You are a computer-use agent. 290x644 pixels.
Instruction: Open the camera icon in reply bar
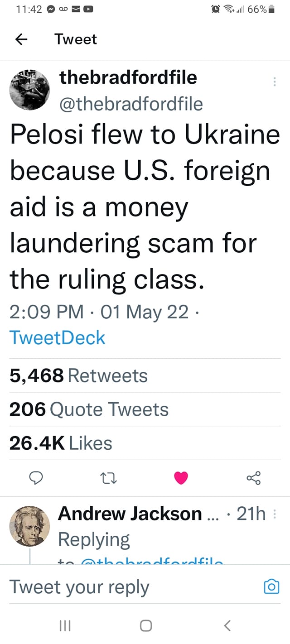(x=271, y=587)
